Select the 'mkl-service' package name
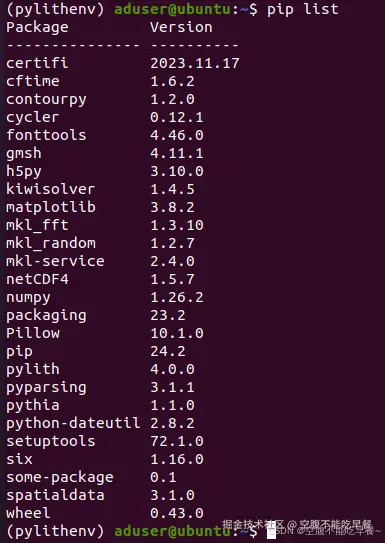385x543 pixels. point(55,261)
